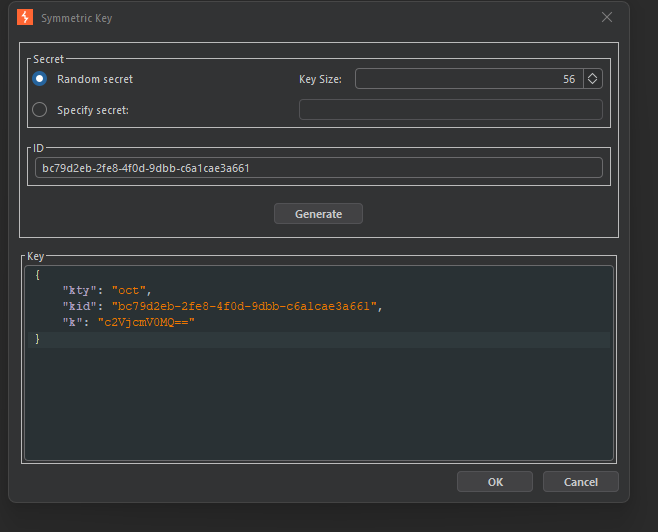Screen dimensions: 658x532
Task: Click the closing brace line in Key
Action: coord(319,339)
